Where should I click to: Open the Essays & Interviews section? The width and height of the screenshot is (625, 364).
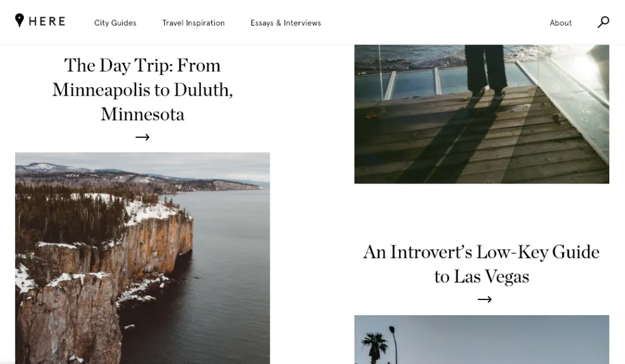286,23
